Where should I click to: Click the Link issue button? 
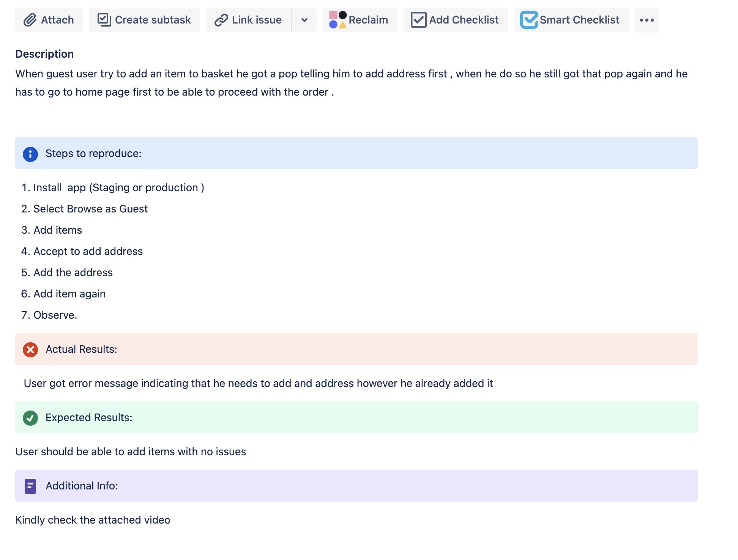tap(248, 20)
